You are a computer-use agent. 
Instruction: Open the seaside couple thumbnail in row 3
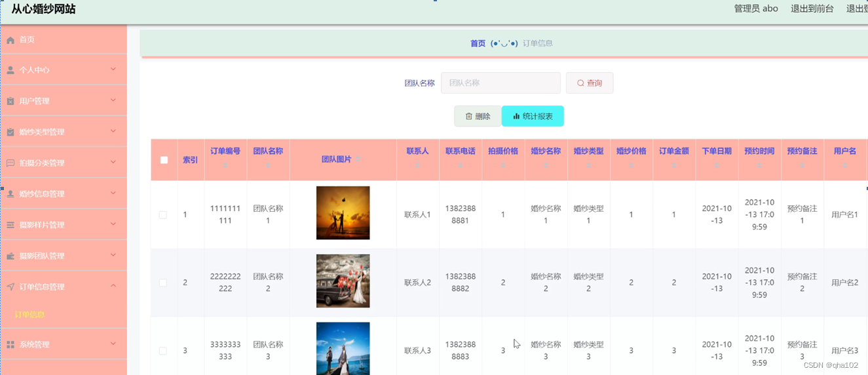tap(343, 348)
